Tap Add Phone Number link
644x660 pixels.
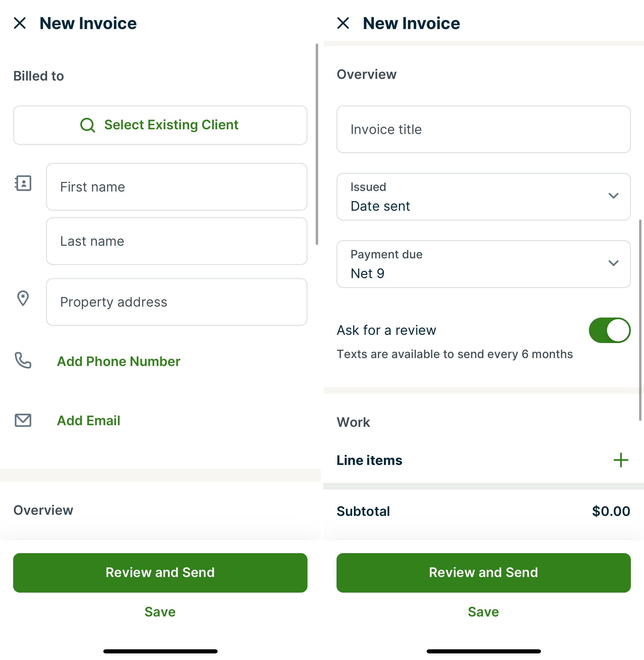pyautogui.click(x=118, y=361)
